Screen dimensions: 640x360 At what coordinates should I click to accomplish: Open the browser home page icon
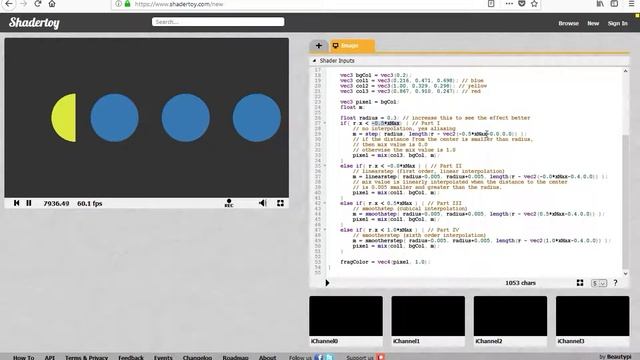click(52, 4)
